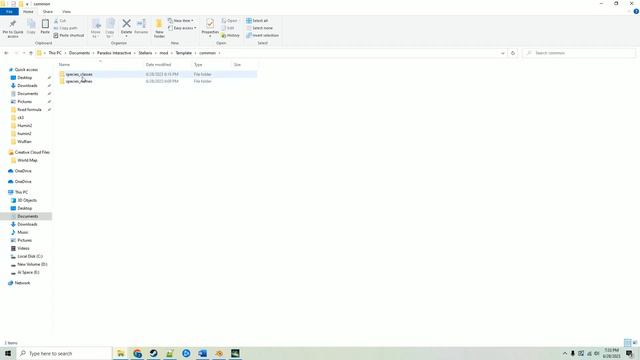Screen dimensions: 640x360
Task: Open the notification center icon
Action: [629, 353]
